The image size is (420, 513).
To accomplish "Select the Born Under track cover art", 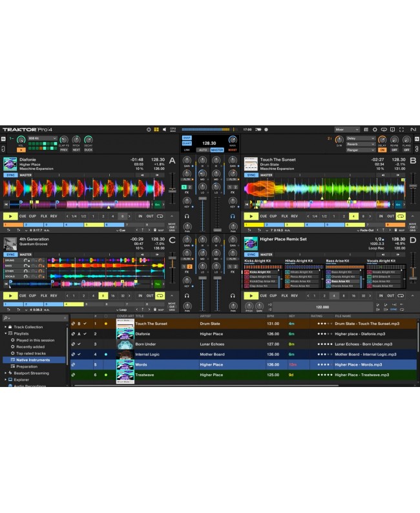I will click(125, 344).
